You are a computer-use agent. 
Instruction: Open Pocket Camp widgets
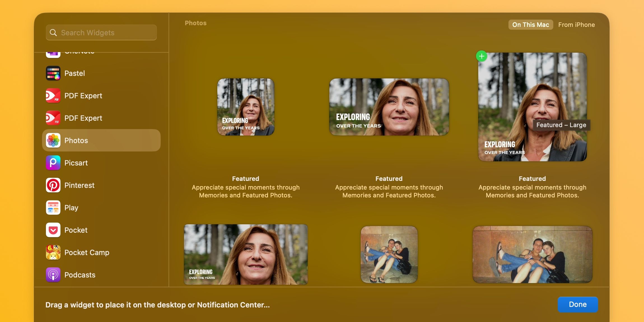click(87, 252)
